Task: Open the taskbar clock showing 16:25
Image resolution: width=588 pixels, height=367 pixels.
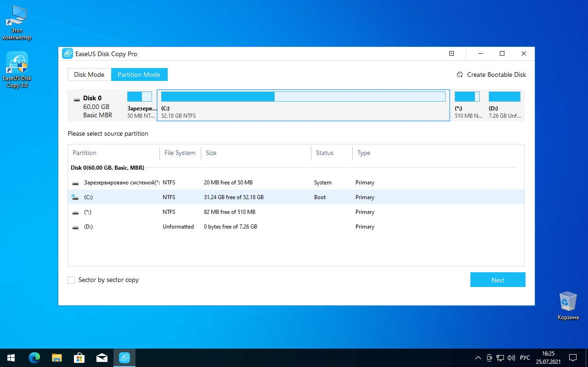Action: (548, 358)
